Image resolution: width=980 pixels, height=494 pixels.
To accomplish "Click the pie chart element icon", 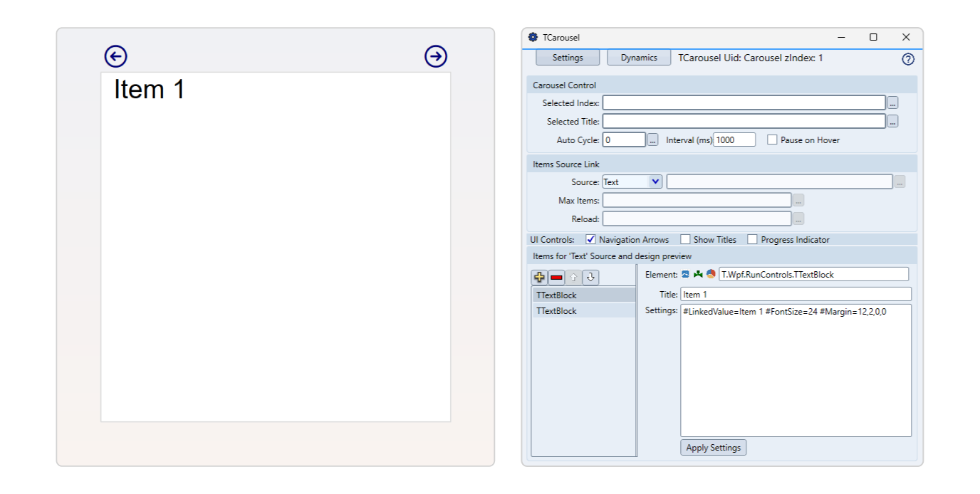I will (x=711, y=274).
